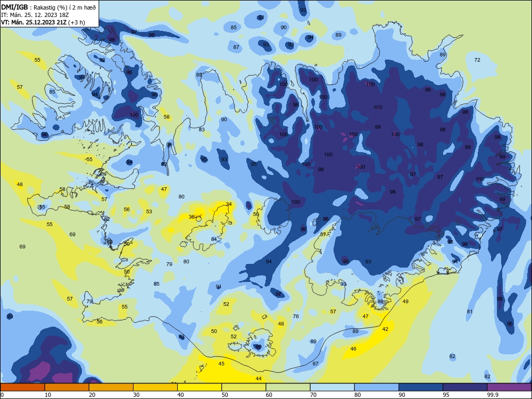Click the 95–99.9 indigo legend swatch
Screen dimensions: 532x399
coord(465,387)
